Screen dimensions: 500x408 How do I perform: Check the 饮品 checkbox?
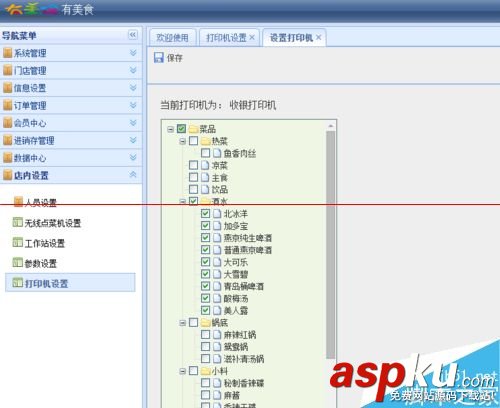(x=193, y=189)
